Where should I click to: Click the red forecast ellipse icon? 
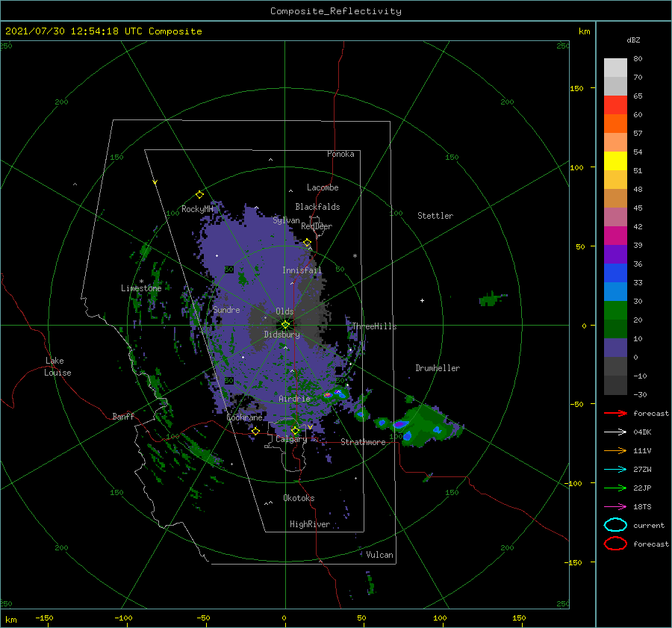tap(615, 544)
